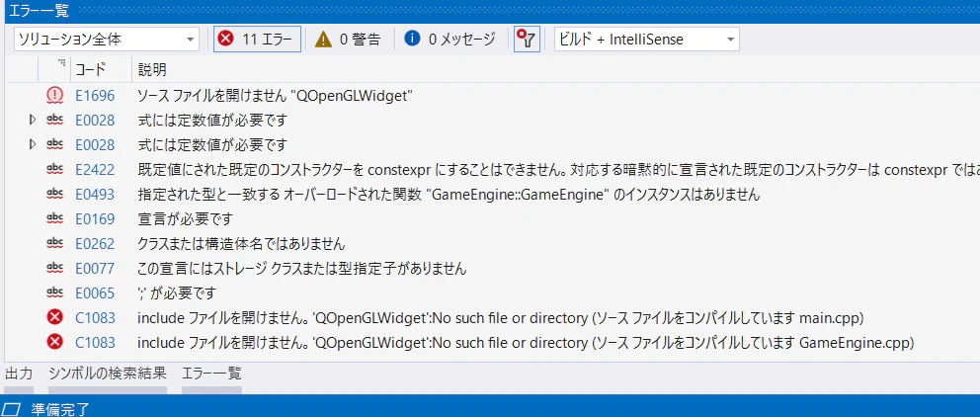Select 'ソース ファイルを開けません "QOpenGLWidget"' description
The image size is (980, 417).
point(276,96)
